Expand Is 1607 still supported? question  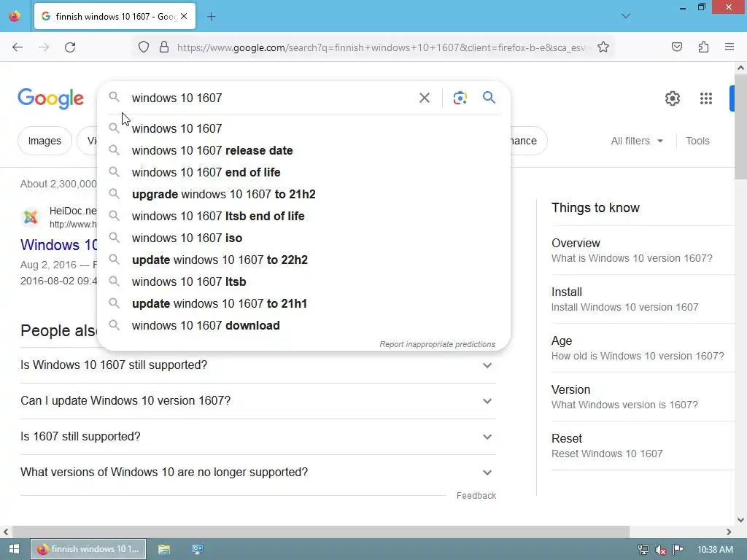point(258,437)
